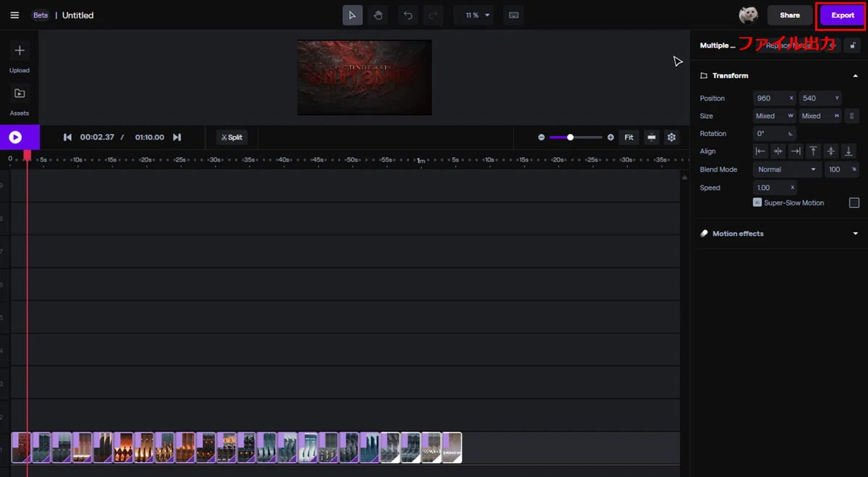Expand the Motion effects section

point(856,234)
